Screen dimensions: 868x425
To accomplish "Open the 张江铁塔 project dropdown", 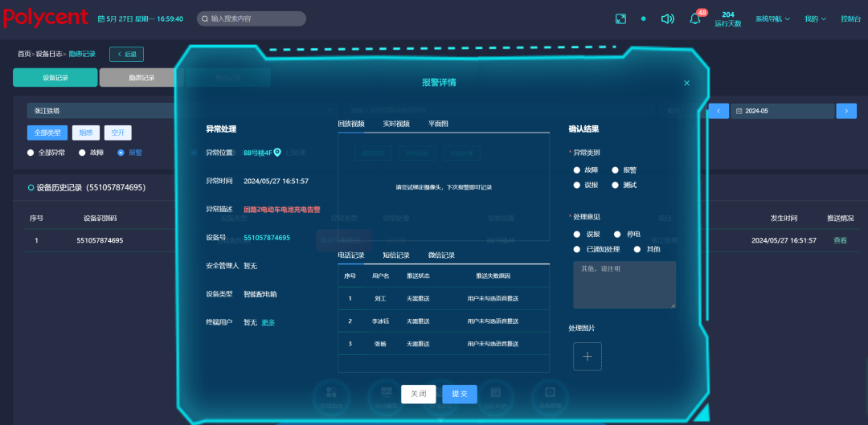I will pos(182,111).
